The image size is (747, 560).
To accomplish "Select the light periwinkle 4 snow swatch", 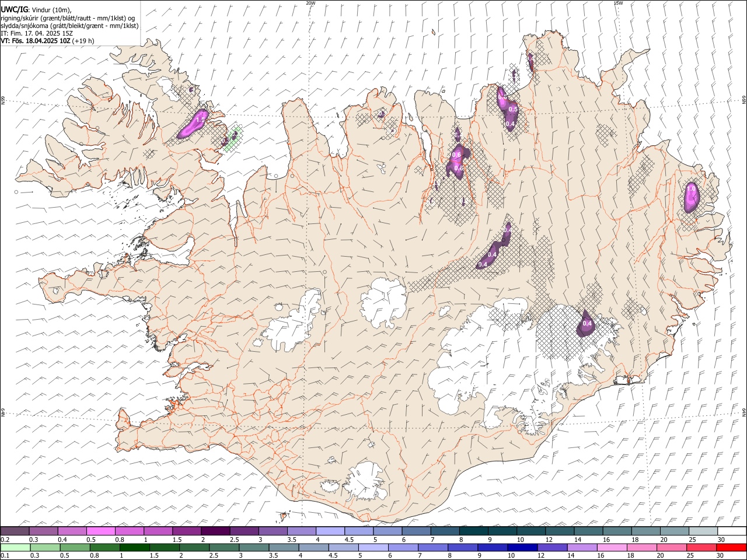I will [x=330, y=531].
